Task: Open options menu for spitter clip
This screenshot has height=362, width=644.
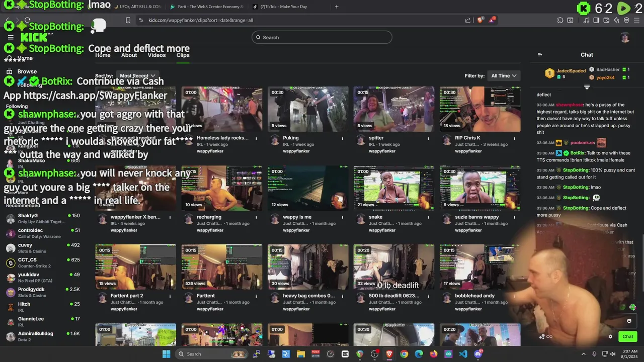Action: click(x=428, y=138)
